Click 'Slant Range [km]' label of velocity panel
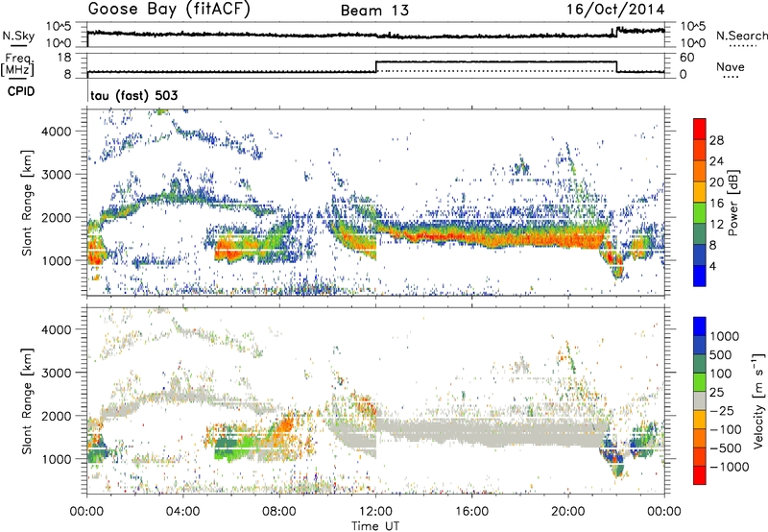This screenshot has height=532, width=768. (27, 400)
